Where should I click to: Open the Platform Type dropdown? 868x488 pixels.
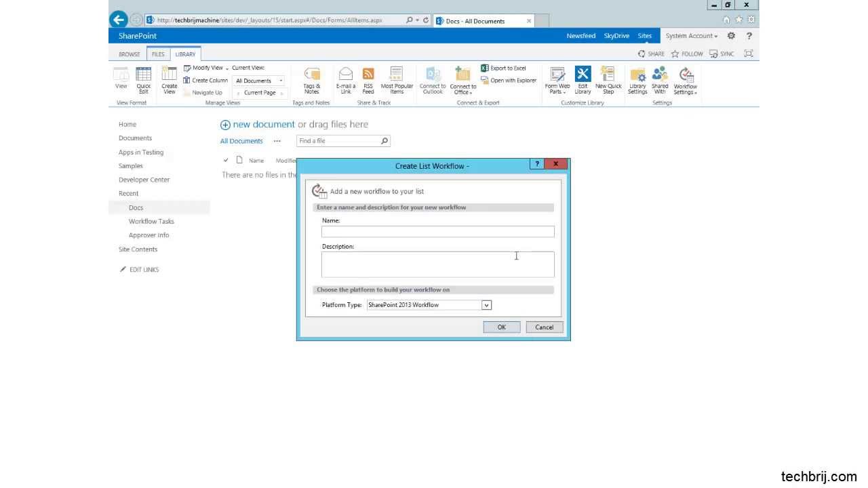tap(486, 305)
